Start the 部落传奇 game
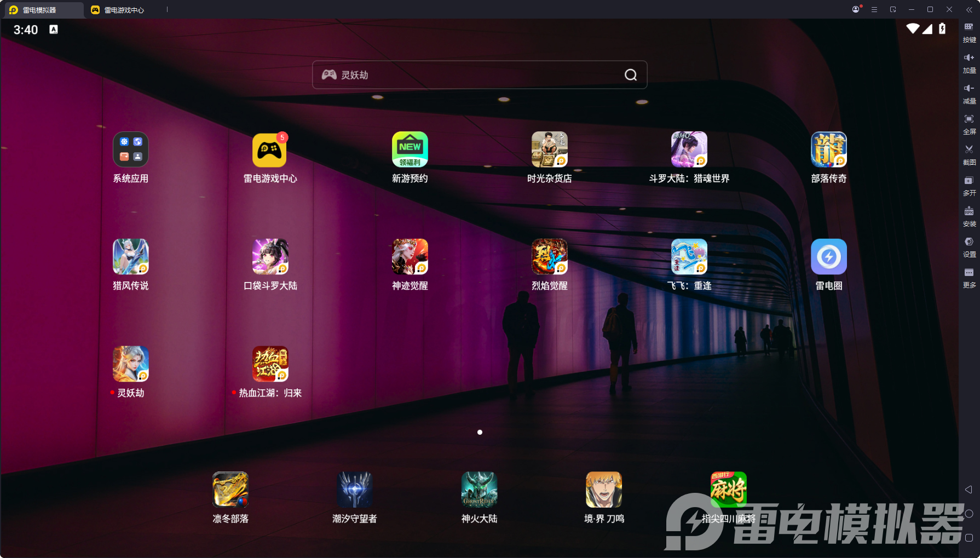This screenshot has height=558, width=980. click(x=828, y=149)
